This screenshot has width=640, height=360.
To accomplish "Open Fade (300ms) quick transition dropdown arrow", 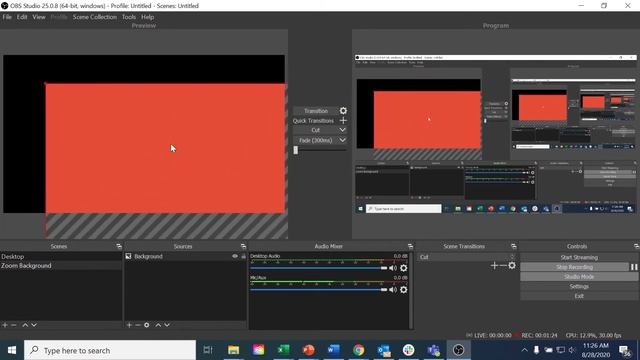I will pyautogui.click(x=342, y=140).
